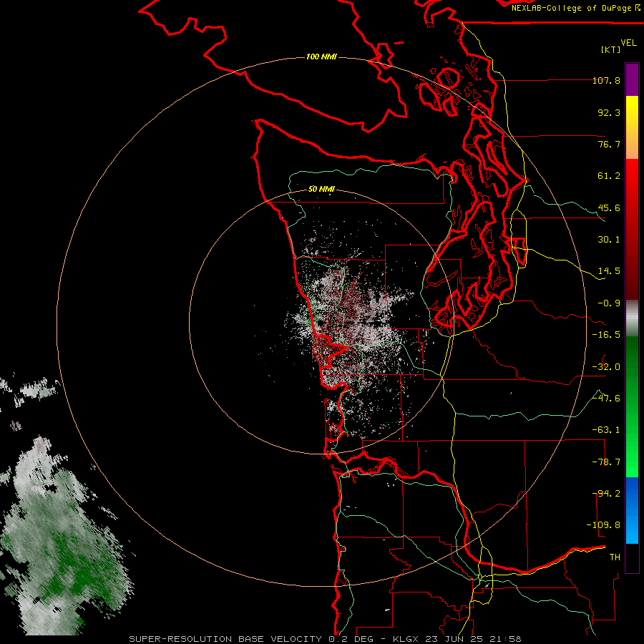The image size is (644, 644).
Task: Click the 14.5 velocity scale value
Action: click(x=609, y=271)
